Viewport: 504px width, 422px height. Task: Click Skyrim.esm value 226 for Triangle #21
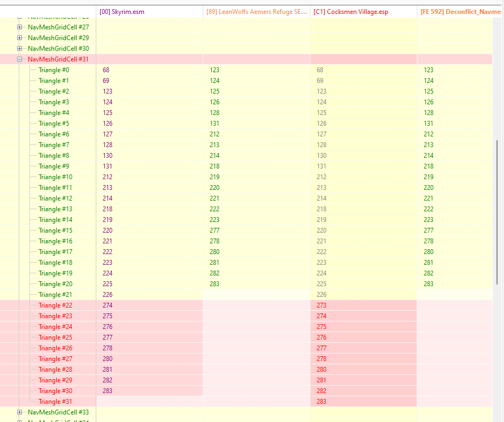point(108,295)
